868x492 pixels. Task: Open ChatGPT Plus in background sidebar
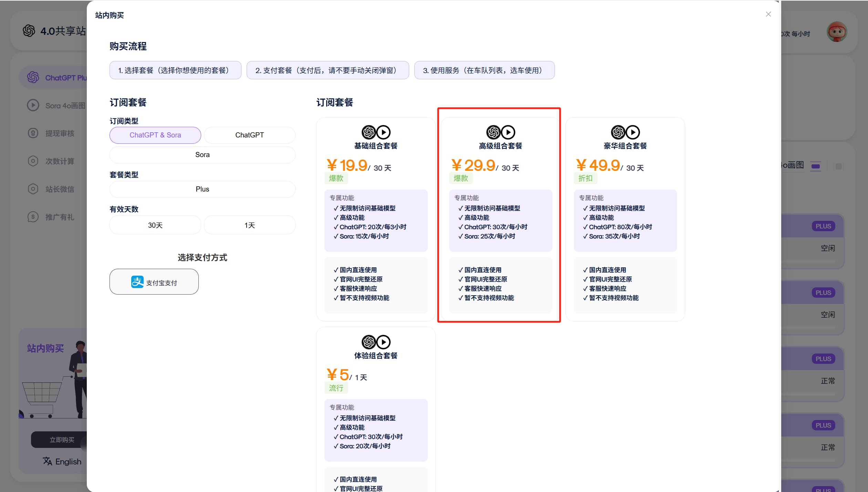(53, 78)
